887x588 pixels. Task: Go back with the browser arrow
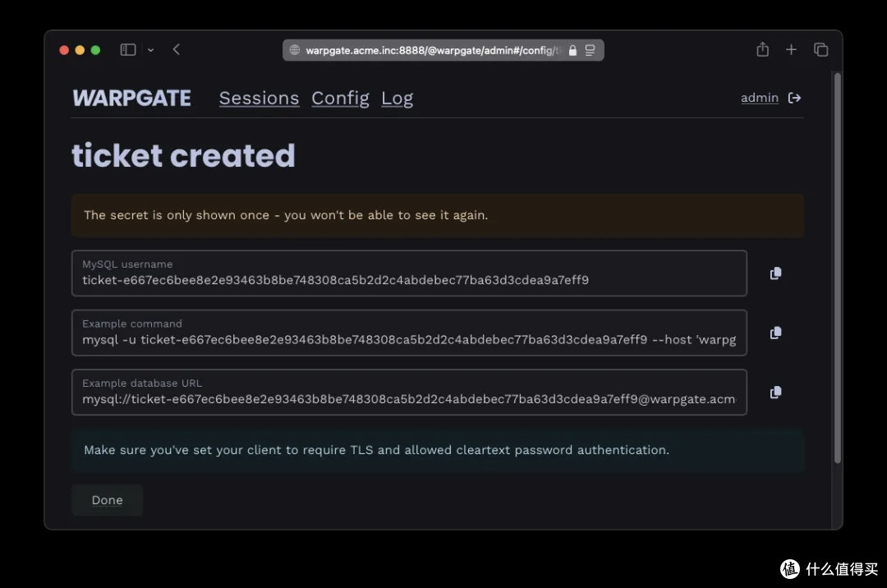click(x=177, y=50)
